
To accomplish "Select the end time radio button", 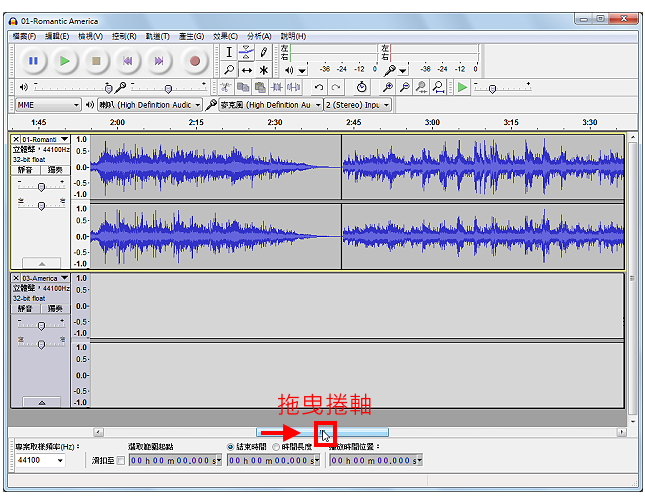I will click(231, 447).
